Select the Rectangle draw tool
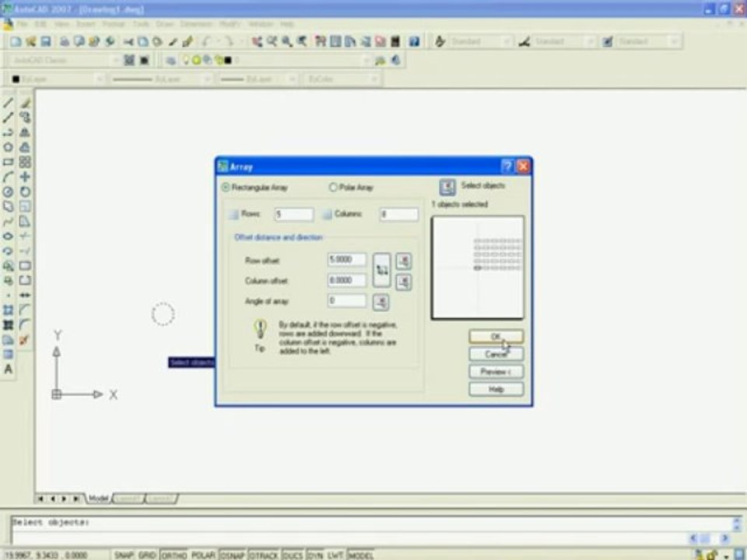The height and width of the screenshot is (560, 747). tap(8, 162)
